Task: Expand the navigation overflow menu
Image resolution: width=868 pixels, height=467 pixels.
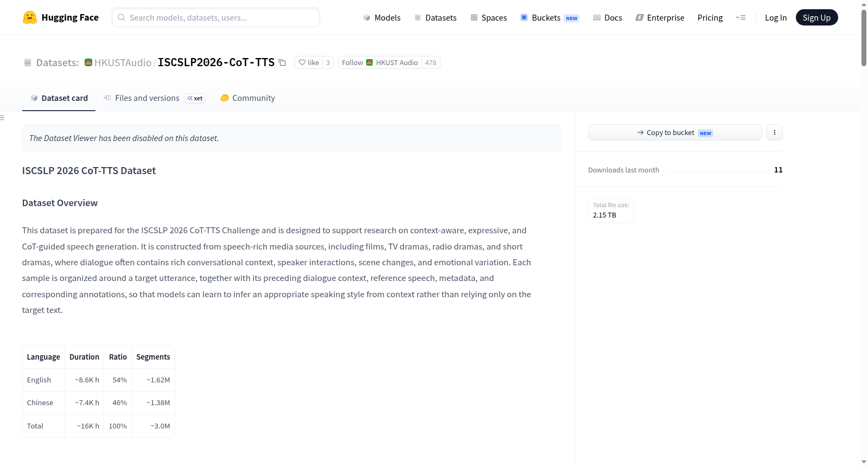Action: pyautogui.click(x=741, y=17)
